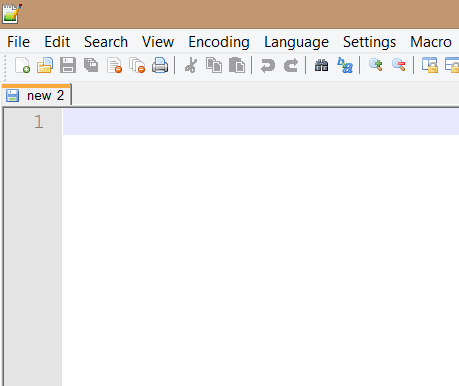
Task: Create a new document with toolbar icon
Action: 22,65
